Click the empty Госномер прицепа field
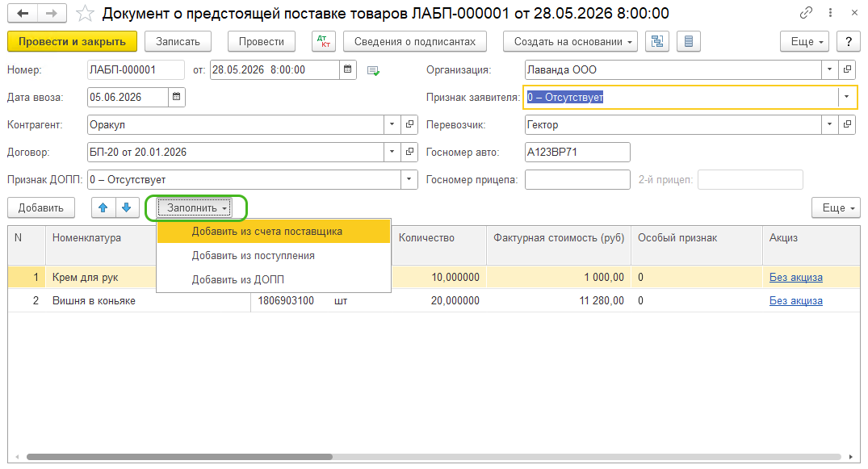 577,179
